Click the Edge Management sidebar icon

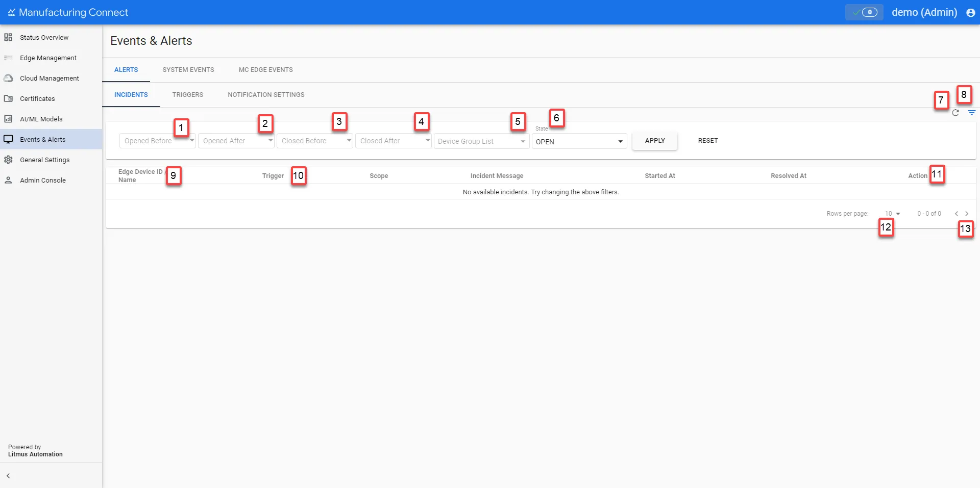pyautogui.click(x=8, y=58)
